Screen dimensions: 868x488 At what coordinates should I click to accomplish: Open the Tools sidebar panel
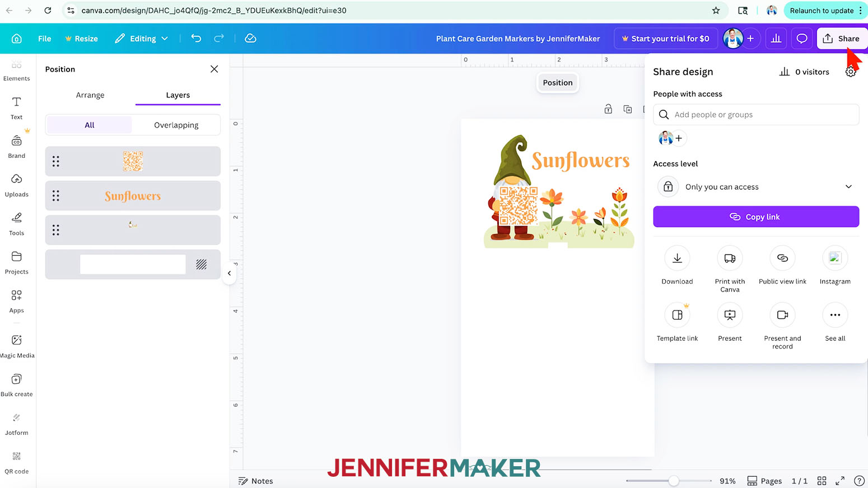tap(17, 224)
